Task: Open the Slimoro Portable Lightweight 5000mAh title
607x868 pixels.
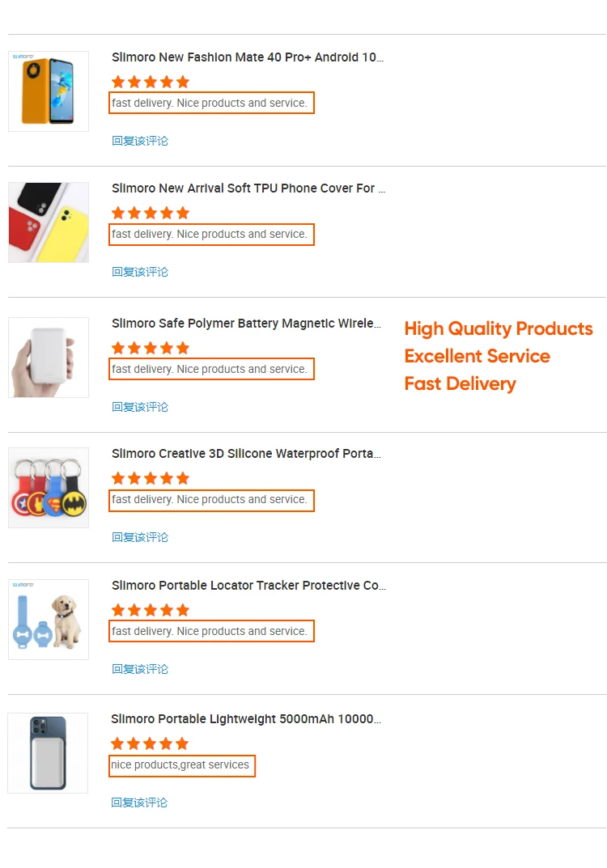Action: click(x=246, y=719)
